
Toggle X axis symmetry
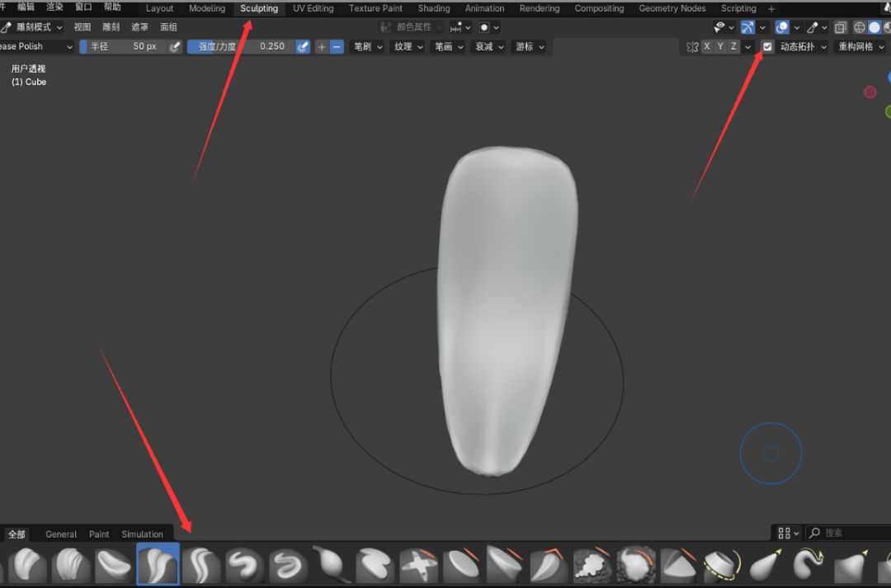707,47
